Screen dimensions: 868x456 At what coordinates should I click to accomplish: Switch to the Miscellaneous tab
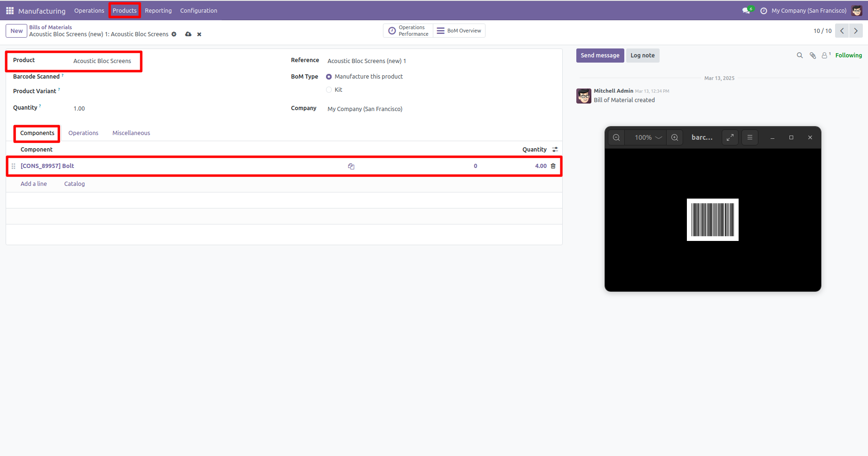131,133
